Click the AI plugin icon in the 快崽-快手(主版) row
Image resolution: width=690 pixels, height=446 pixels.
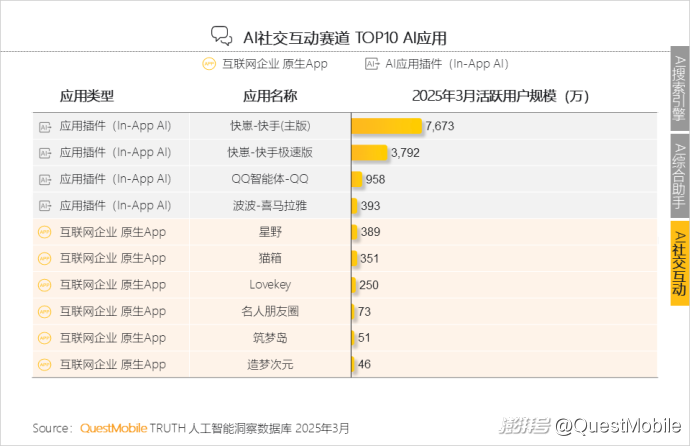tap(45, 127)
